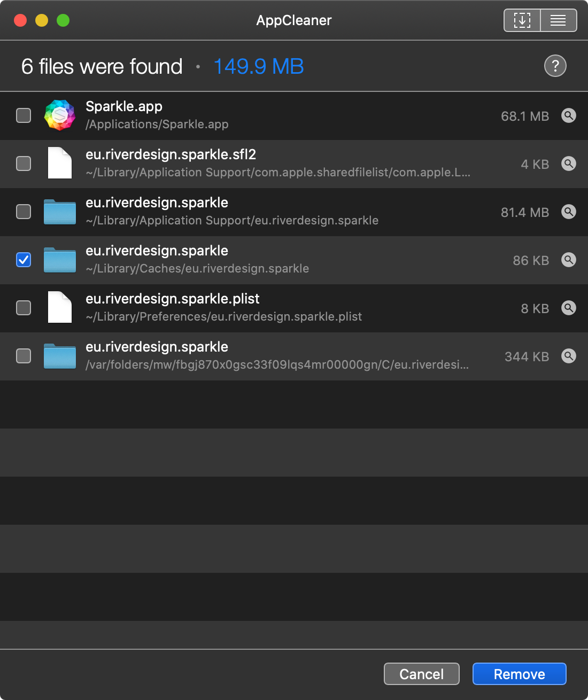Image resolution: width=588 pixels, height=700 pixels.
Task: Show the 344 KB folder in Finder
Action: (x=569, y=356)
